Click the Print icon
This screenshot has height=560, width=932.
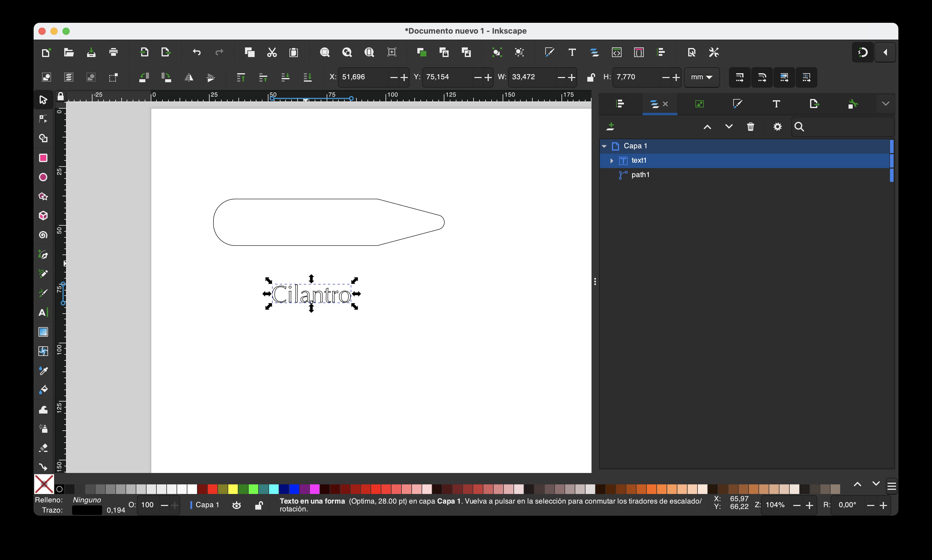(113, 52)
